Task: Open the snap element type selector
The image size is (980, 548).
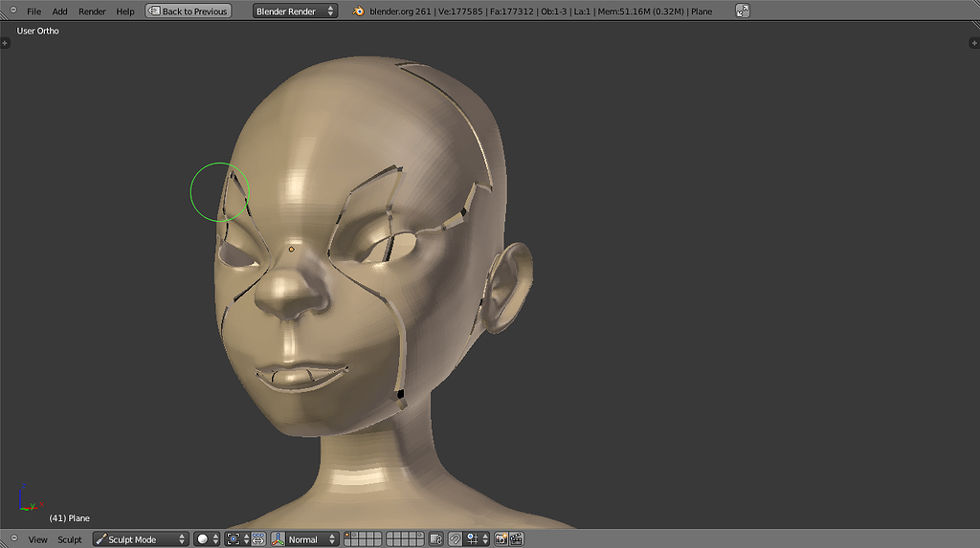Action: click(x=478, y=538)
